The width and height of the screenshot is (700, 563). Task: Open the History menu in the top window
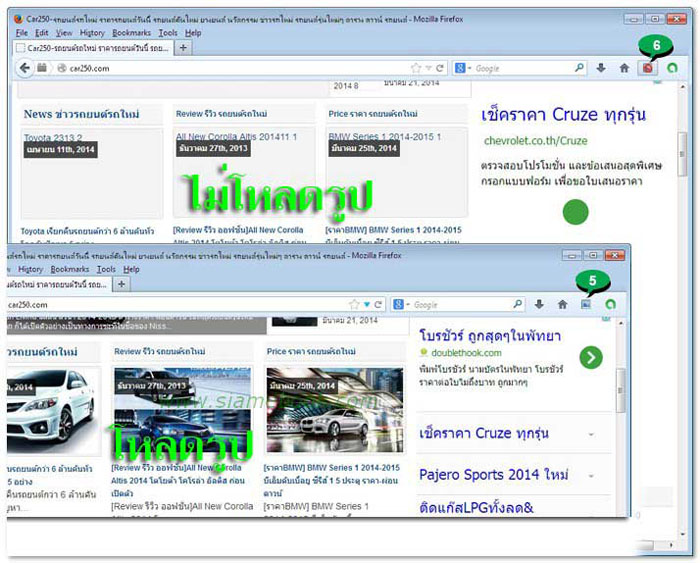(92, 33)
